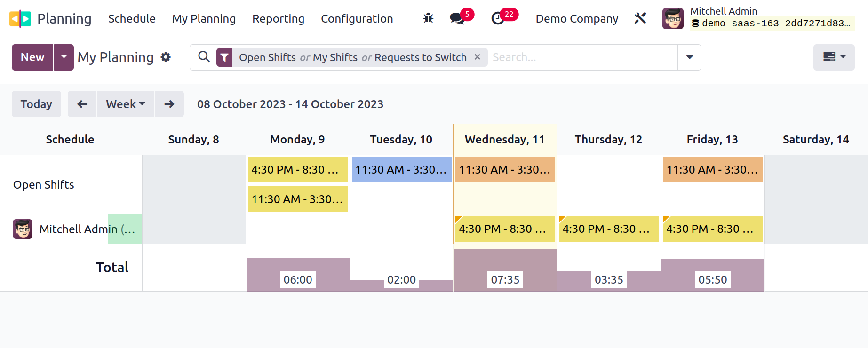Open the activities clock icon

click(498, 18)
